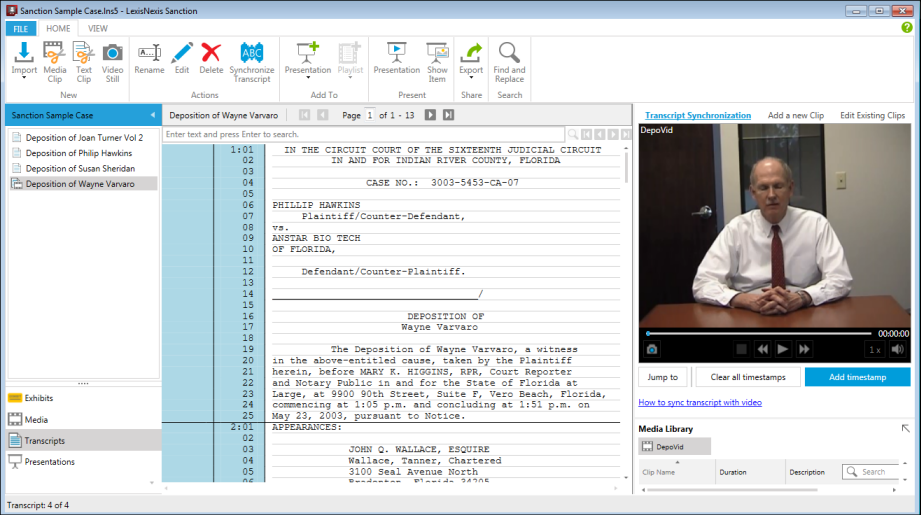Add item to a Presentation
This screenshot has height=515, width=921.
coord(308,59)
